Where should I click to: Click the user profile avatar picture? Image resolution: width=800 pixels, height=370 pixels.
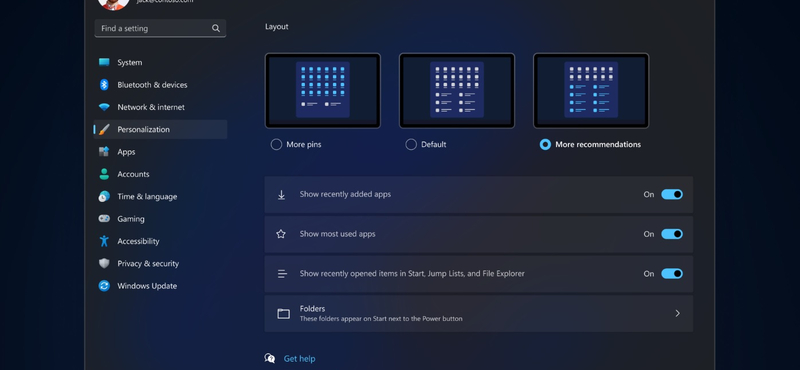[x=114, y=4]
